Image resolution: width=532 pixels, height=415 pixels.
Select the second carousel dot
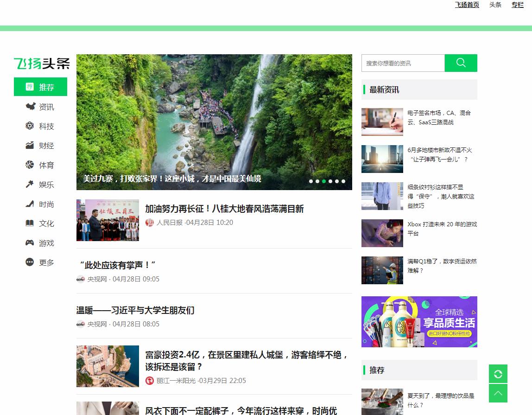[x=317, y=181]
